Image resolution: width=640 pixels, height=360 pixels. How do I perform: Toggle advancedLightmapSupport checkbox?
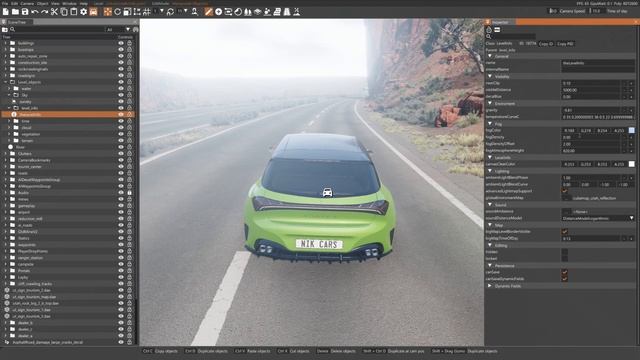(565, 191)
